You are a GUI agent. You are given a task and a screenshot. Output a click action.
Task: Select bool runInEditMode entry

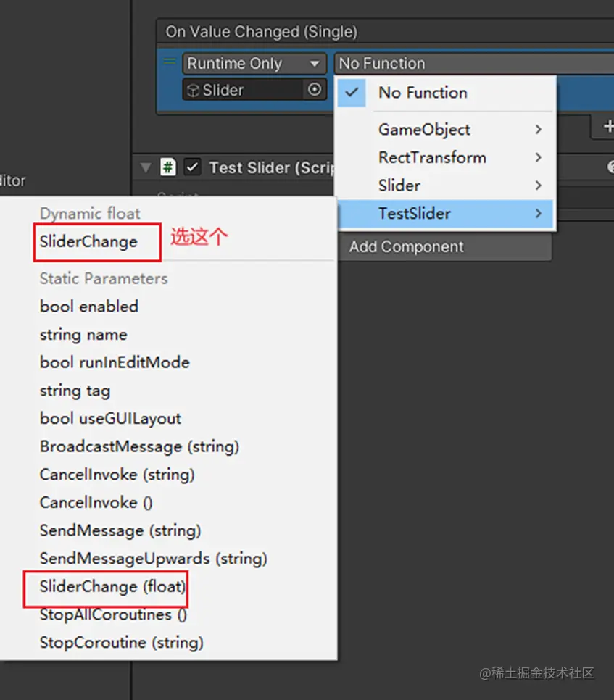(115, 362)
